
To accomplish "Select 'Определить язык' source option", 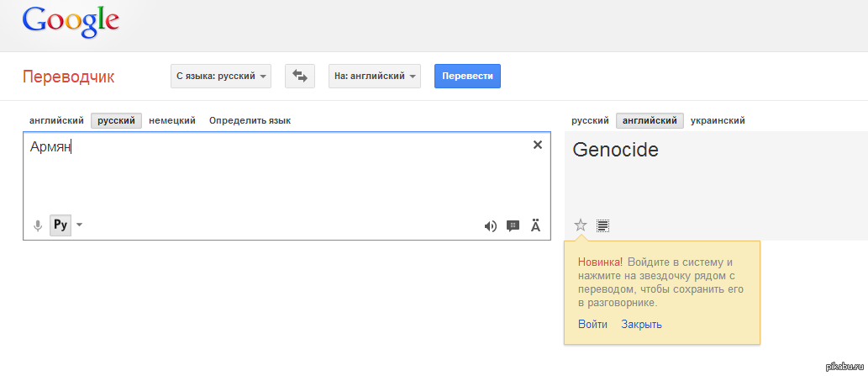I will click(250, 120).
